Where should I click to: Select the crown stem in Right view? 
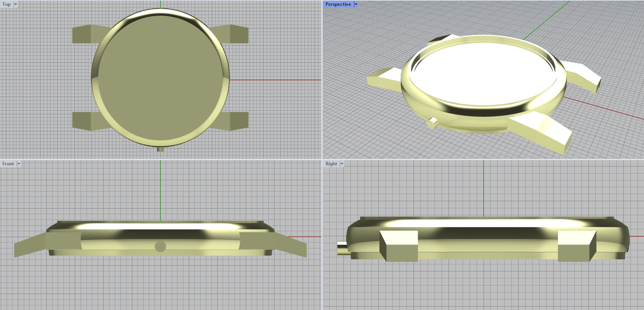click(342, 248)
